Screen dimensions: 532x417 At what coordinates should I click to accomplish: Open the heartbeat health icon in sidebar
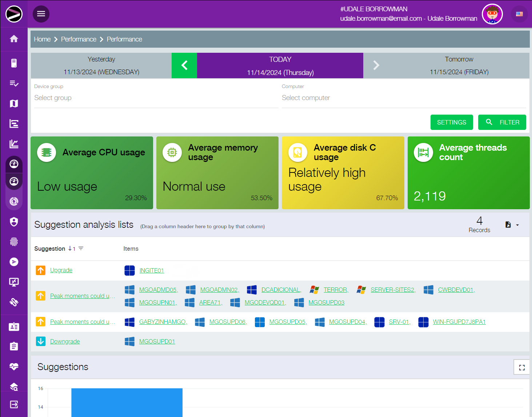[14, 366]
